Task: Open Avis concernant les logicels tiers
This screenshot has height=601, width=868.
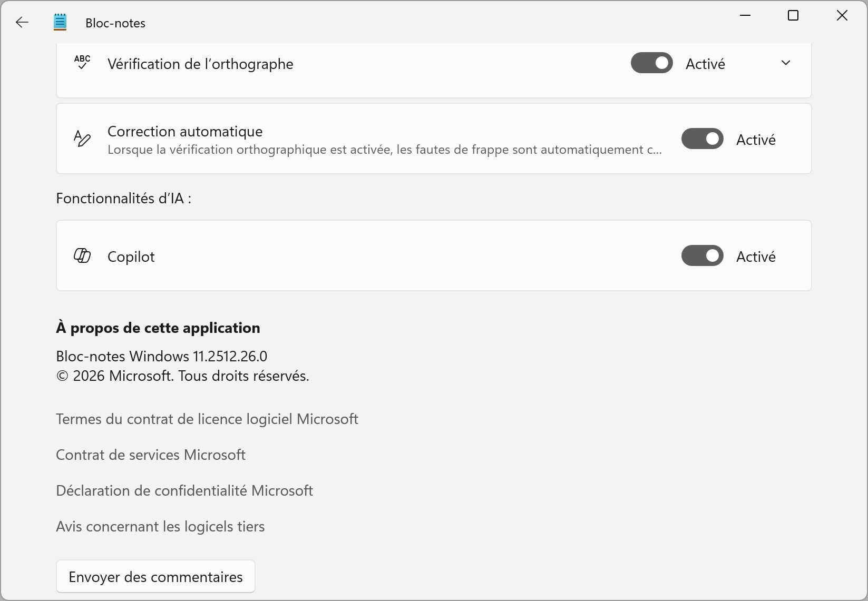Action: point(160,526)
